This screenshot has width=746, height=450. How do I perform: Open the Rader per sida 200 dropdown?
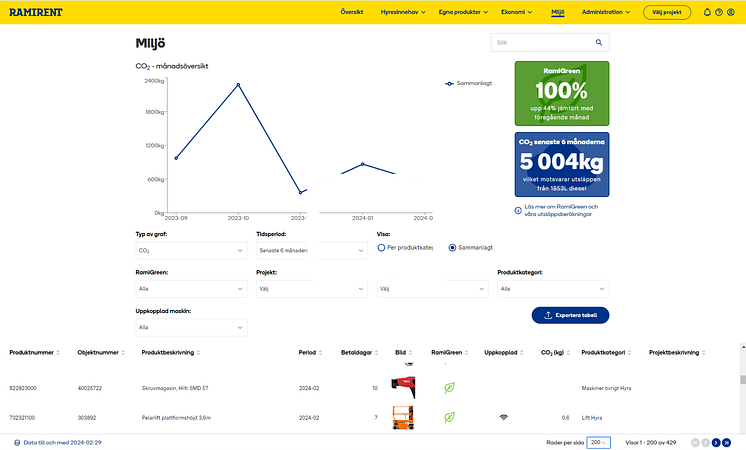(599, 443)
